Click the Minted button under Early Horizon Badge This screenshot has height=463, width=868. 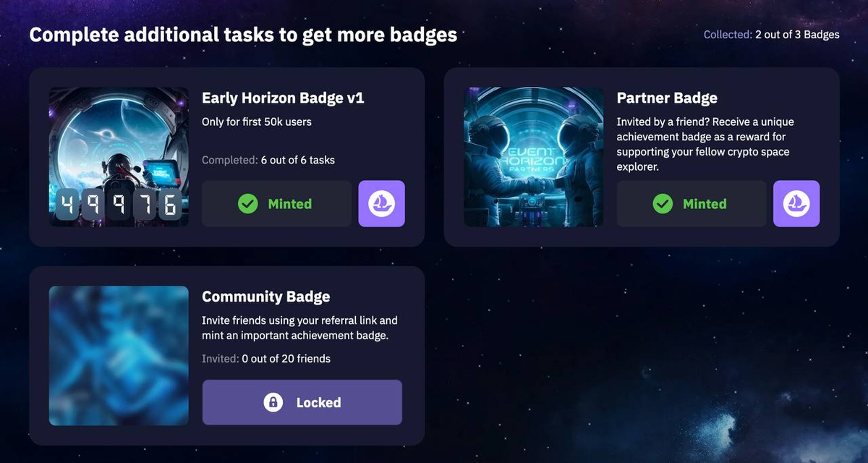tap(276, 204)
